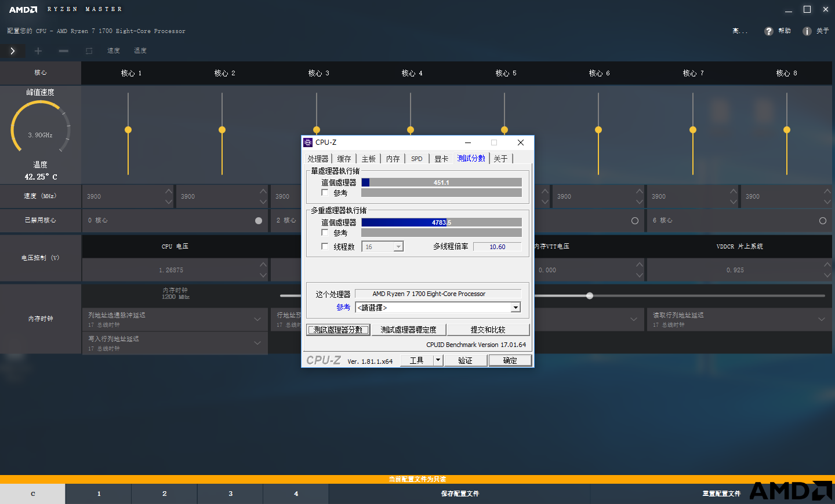Click 提交和比较 button in CPU-Z

488,330
